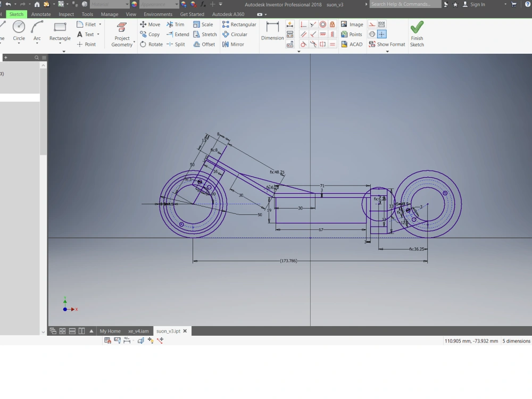Toggle the Driven Dimension format
This screenshot has height=399, width=532.
coord(381,24)
